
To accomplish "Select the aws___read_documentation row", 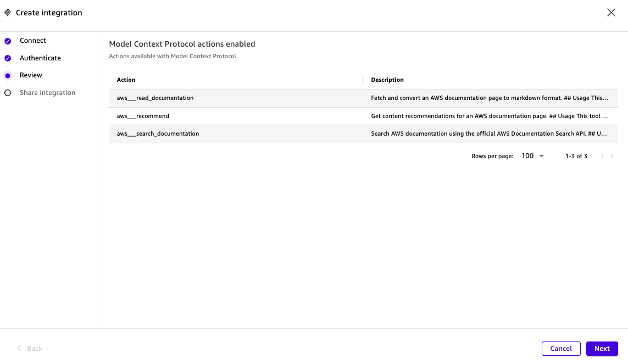I will (x=155, y=98).
